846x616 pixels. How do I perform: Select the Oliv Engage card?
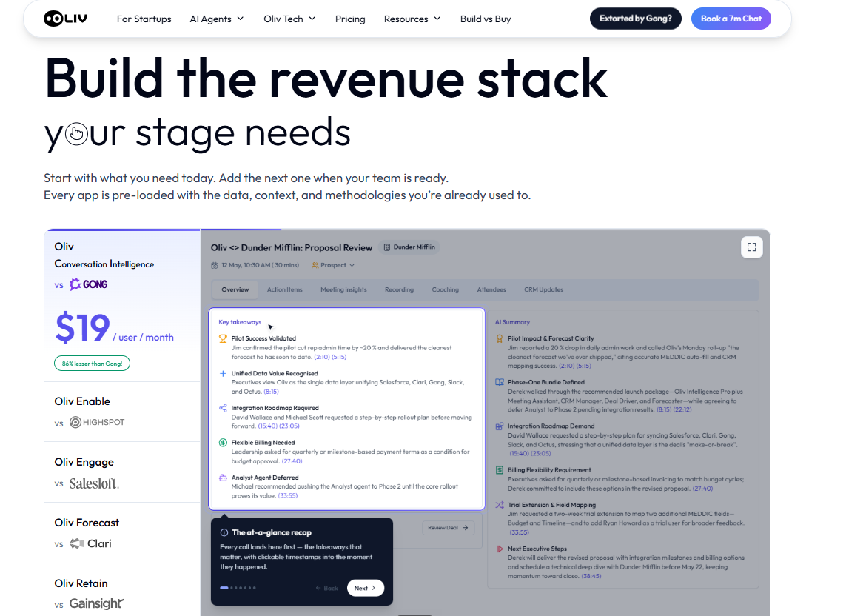(x=122, y=472)
